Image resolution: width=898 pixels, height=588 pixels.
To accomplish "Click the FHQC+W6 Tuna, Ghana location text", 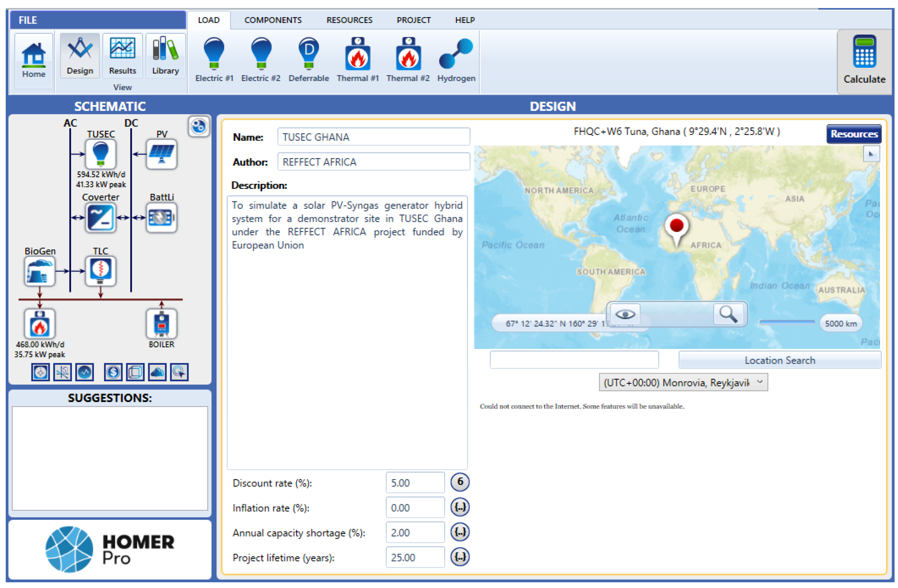I will [677, 131].
